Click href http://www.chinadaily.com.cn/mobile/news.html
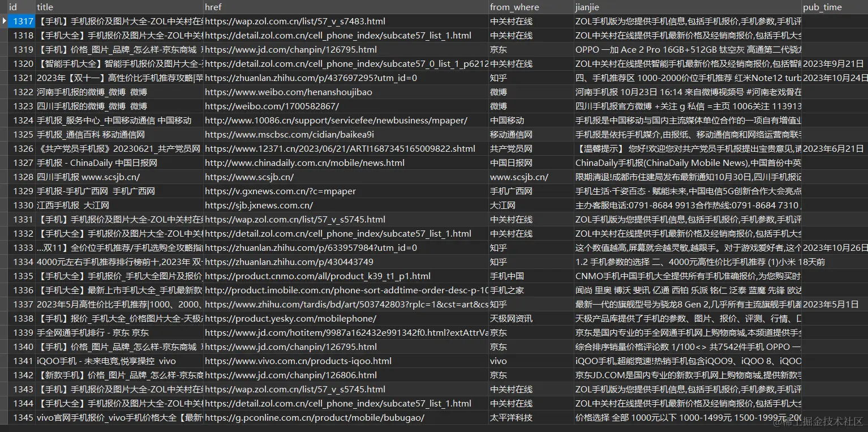 click(x=304, y=163)
